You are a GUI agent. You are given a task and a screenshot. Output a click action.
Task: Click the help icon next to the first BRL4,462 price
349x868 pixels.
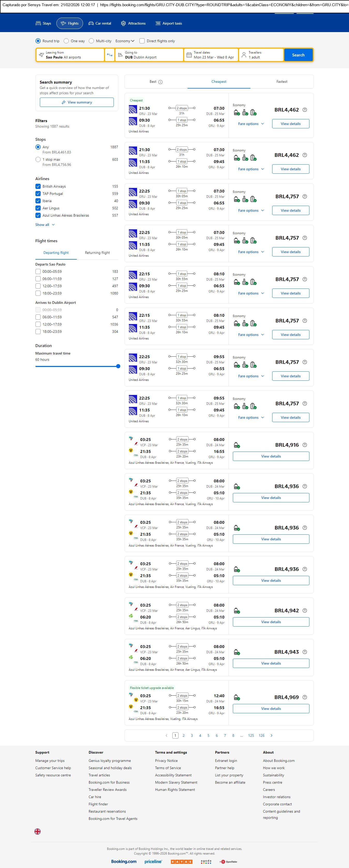(x=305, y=110)
